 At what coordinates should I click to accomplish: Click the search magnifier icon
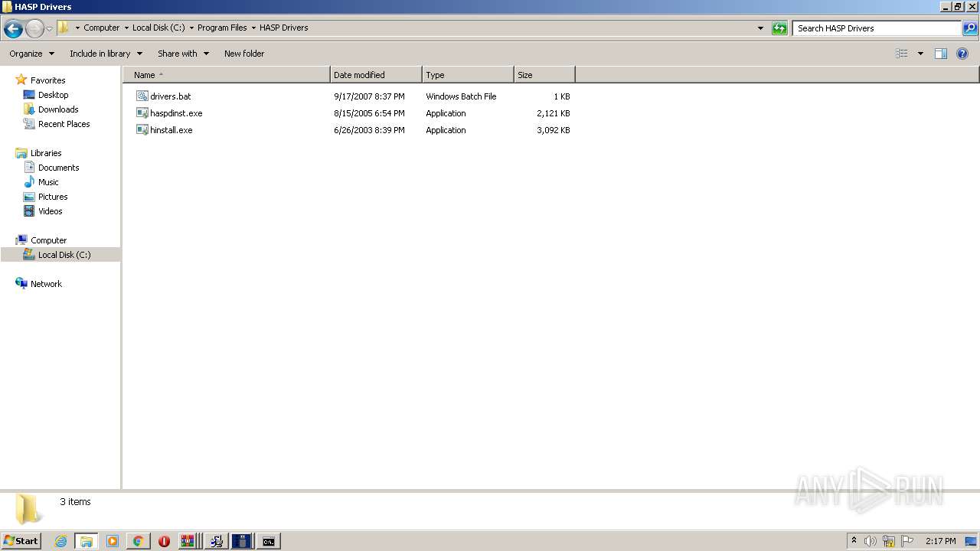pyautogui.click(x=970, y=28)
